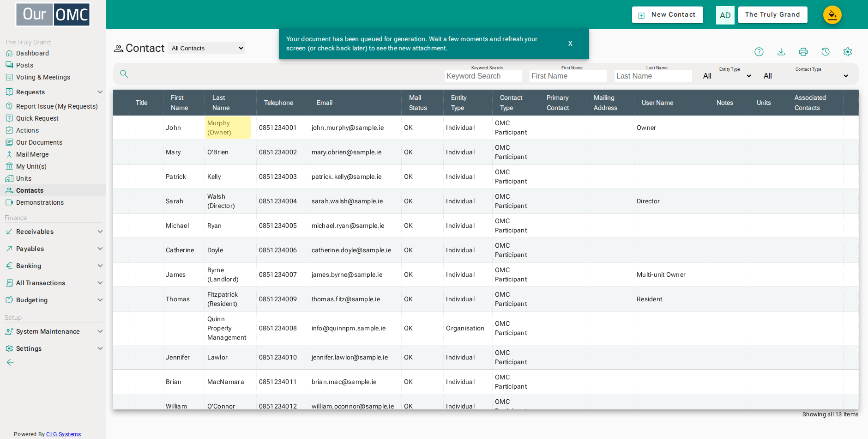Image resolution: width=868 pixels, height=439 pixels.
Task: Open the Contact Type dropdown
Action: (x=806, y=76)
